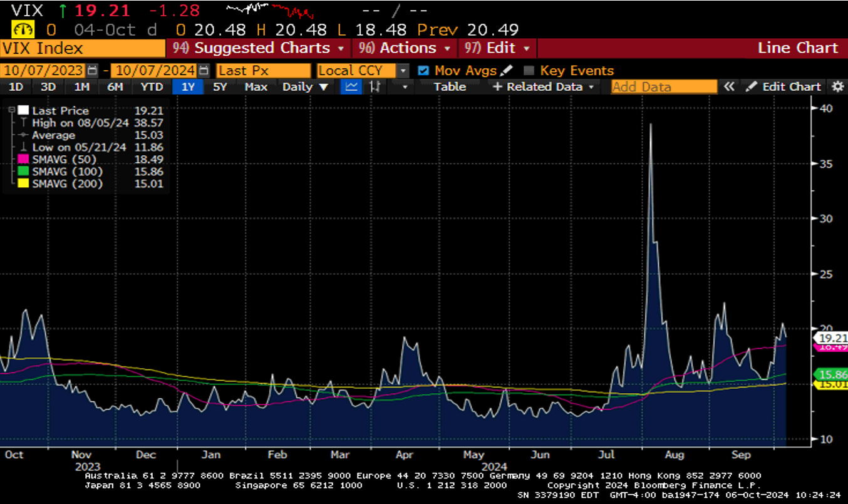Click the pink SMAVG (50) color swatch
The height and width of the screenshot is (504, 848).
click(x=23, y=160)
